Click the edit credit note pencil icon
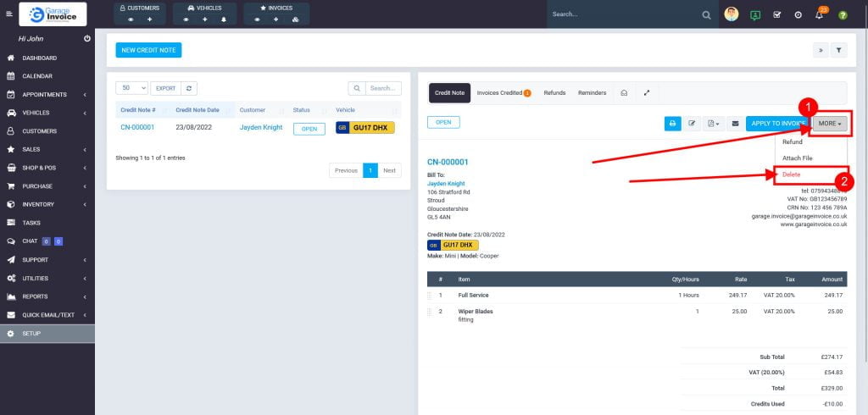Image resolution: width=868 pixels, height=415 pixels. (x=693, y=124)
